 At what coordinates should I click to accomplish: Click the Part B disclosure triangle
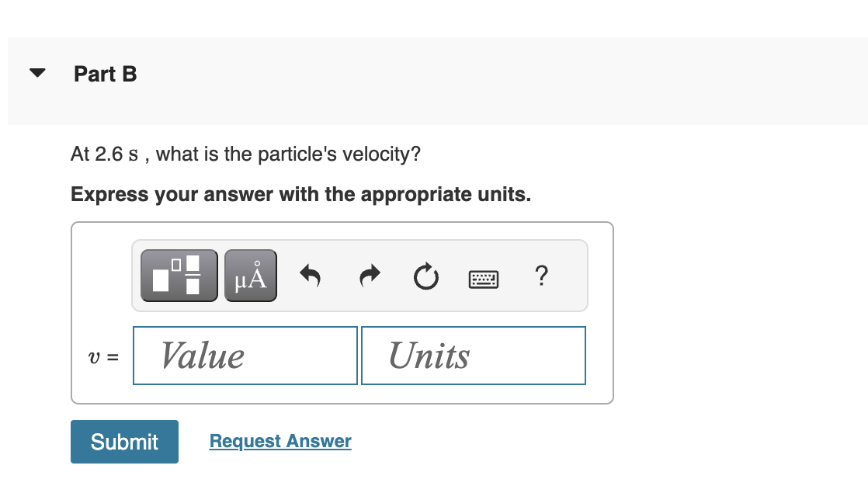click(x=36, y=71)
